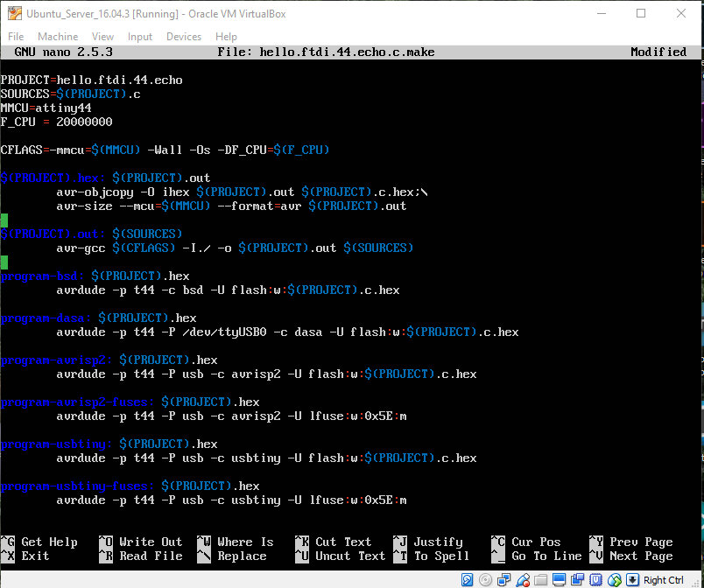Viewport: 704px width, 588px height.
Task: Click the Cut Text shortcut label
Action: point(343,542)
